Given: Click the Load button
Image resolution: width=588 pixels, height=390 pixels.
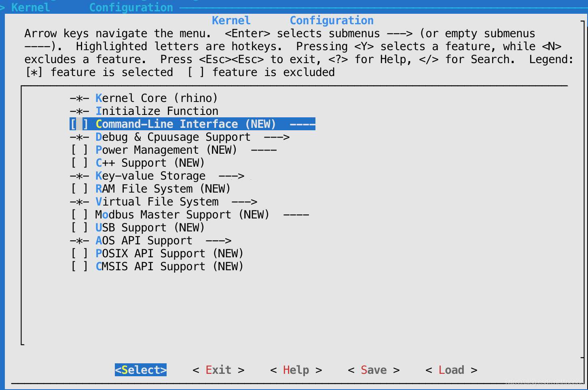Looking at the screenshot, I should [451, 370].
